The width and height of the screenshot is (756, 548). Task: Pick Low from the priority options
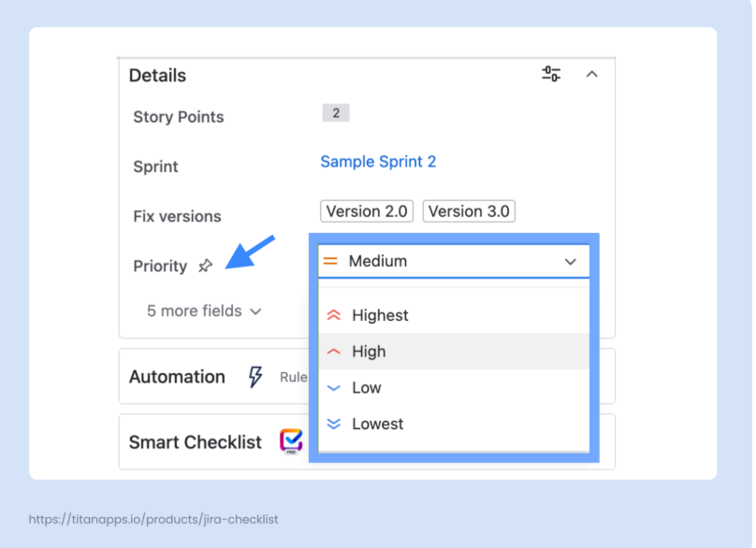coord(366,388)
